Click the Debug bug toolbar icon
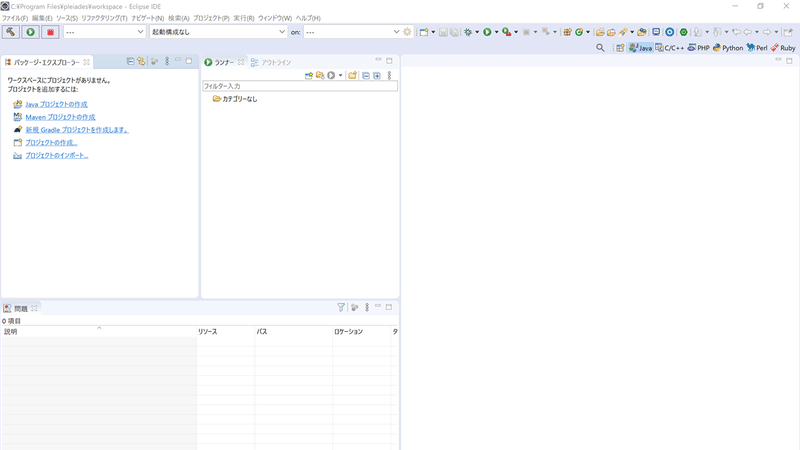This screenshot has width=800, height=450. tap(467, 32)
